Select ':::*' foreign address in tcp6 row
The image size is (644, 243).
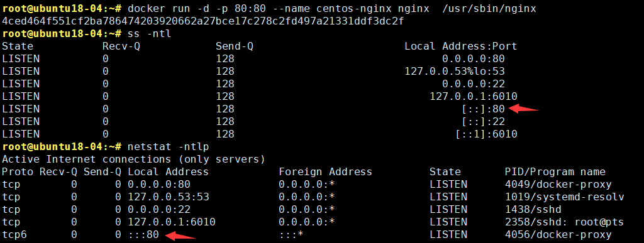pos(291,234)
